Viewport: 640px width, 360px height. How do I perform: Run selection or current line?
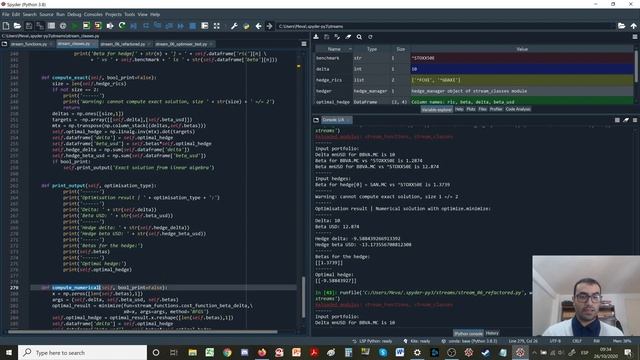(x=110, y=26)
